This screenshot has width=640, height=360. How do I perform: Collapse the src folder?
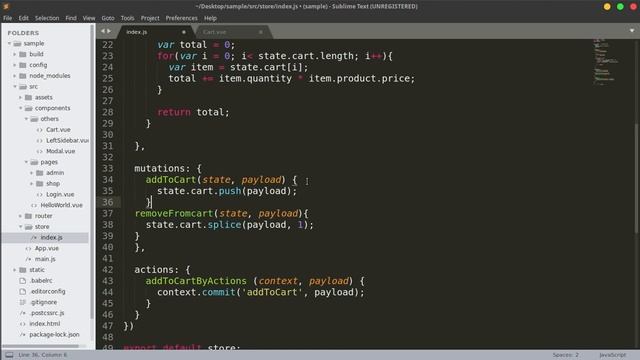tap(15, 87)
